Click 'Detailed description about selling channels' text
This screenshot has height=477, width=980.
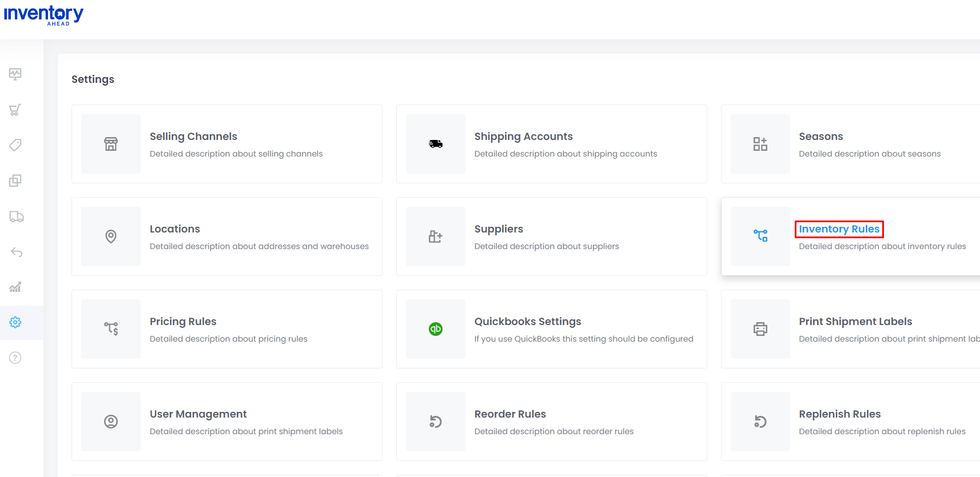(236, 154)
